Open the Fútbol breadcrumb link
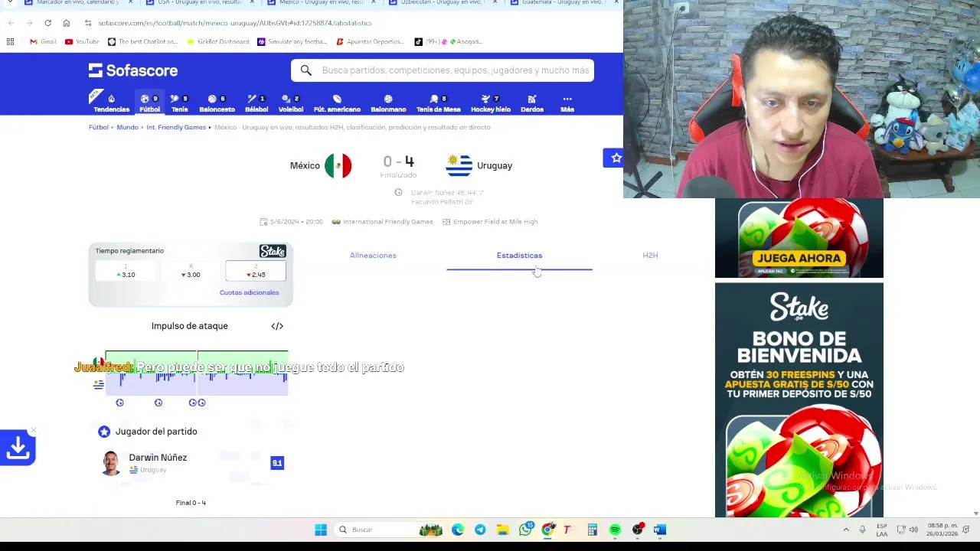This screenshot has height=551, width=980. 98,127
